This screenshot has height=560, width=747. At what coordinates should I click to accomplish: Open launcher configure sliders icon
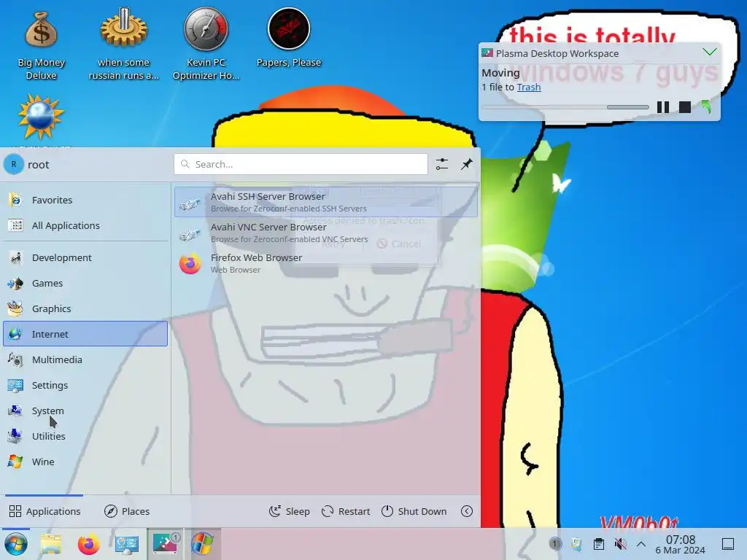(x=441, y=164)
